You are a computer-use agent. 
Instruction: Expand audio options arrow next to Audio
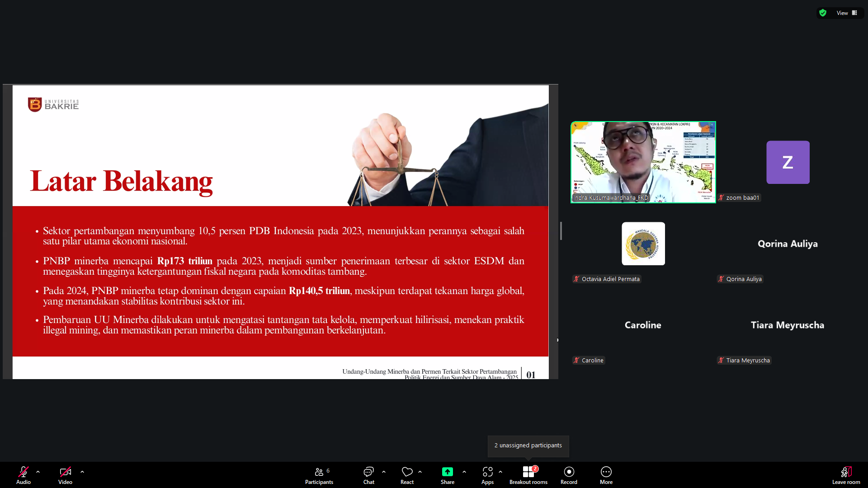tap(38, 472)
